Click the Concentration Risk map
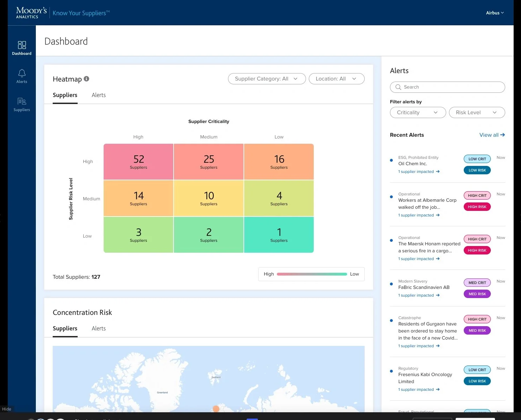 209,379
